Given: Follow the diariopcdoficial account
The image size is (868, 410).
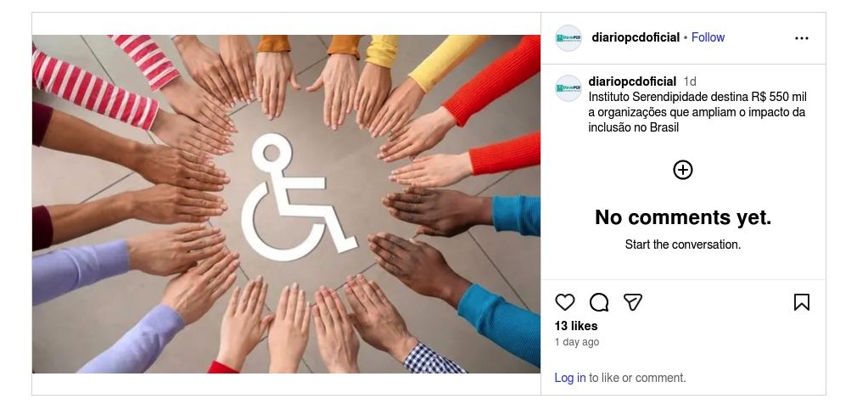Looking at the screenshot, I should [708, 37].
